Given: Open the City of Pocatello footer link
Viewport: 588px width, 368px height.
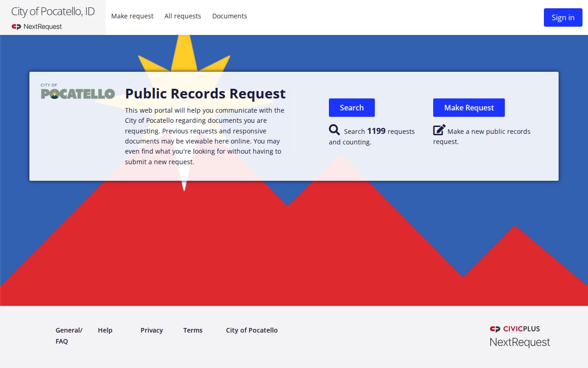Looking at the screenshot, I should (x=252, y=330).
